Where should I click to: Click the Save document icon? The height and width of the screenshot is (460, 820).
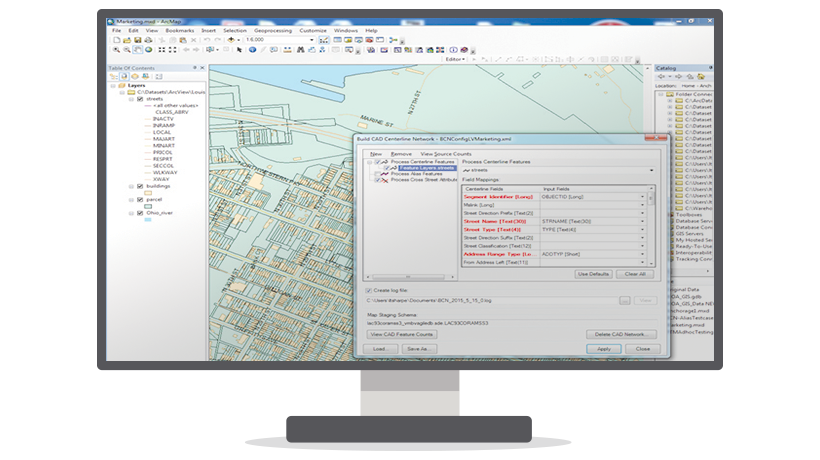click(x=138, y=40)
